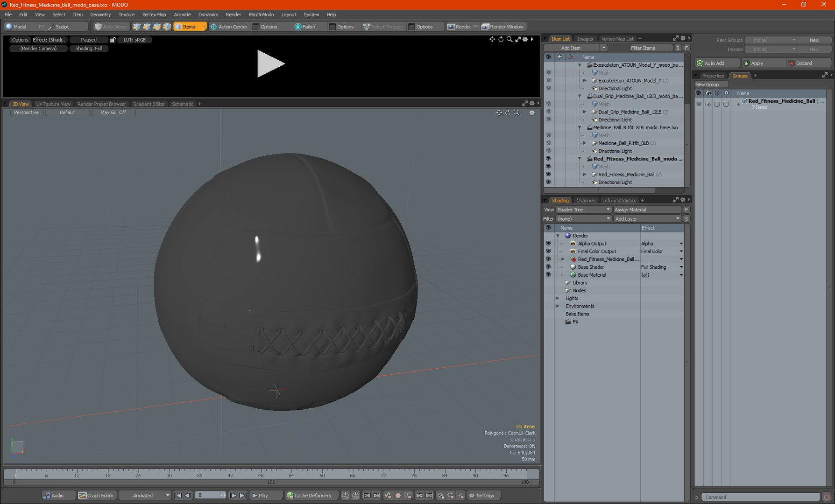Toggle visibility of Base Shader layer

[548, 267]
